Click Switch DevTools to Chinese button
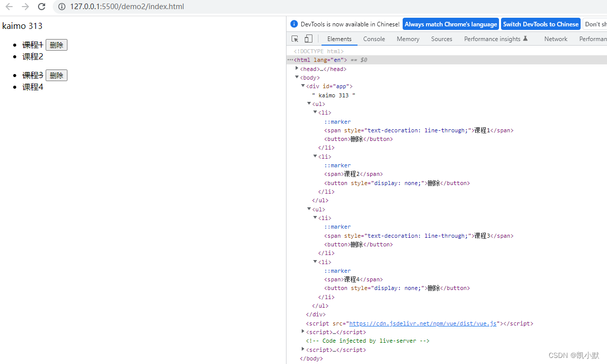 pos(541,24)
